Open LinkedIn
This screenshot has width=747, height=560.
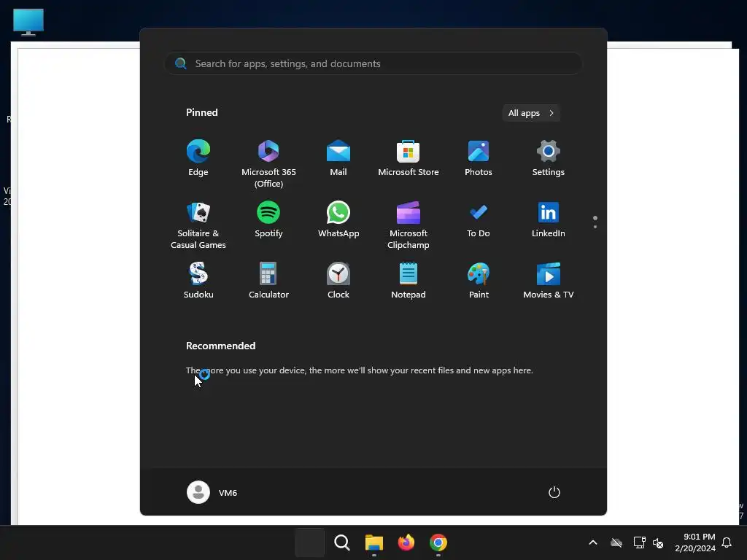(x=549, y=220)
